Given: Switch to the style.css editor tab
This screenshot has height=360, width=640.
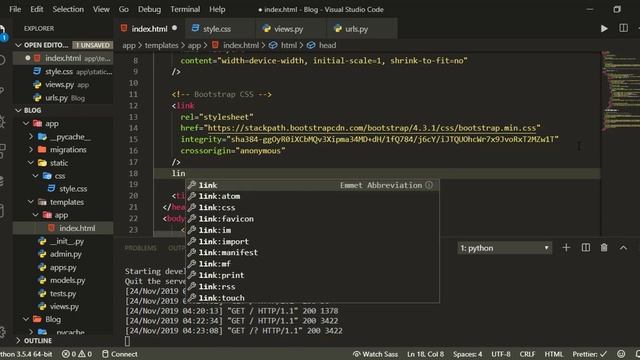Looking at the screenshot, I should click(220, 29).
